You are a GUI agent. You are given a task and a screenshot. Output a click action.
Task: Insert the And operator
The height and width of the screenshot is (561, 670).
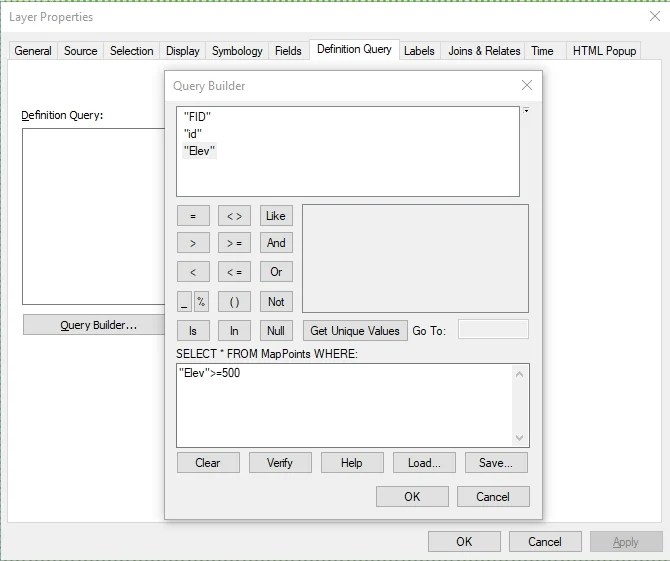[x=276, y=243]
